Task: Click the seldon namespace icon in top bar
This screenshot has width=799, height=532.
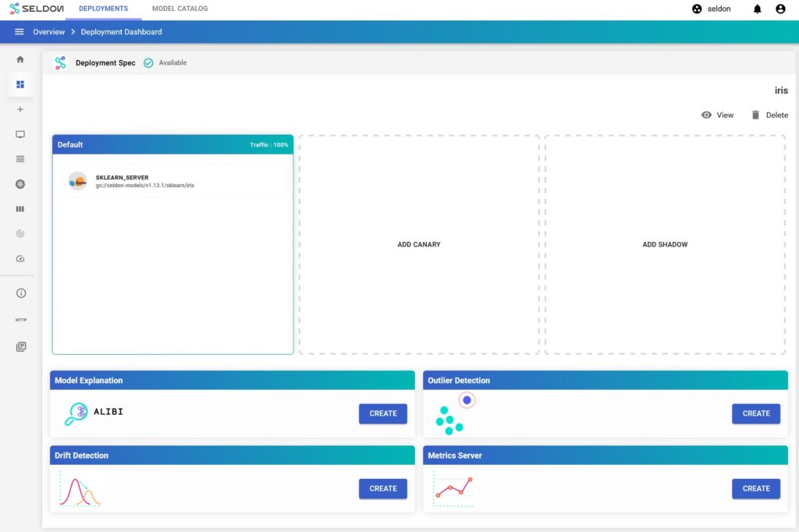Action: coord(697,9)
